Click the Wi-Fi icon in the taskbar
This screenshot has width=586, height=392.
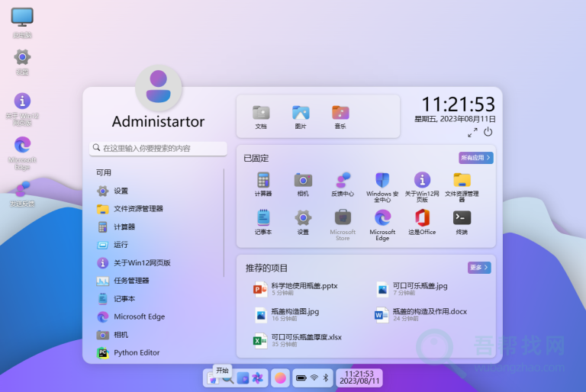point(314,378)
